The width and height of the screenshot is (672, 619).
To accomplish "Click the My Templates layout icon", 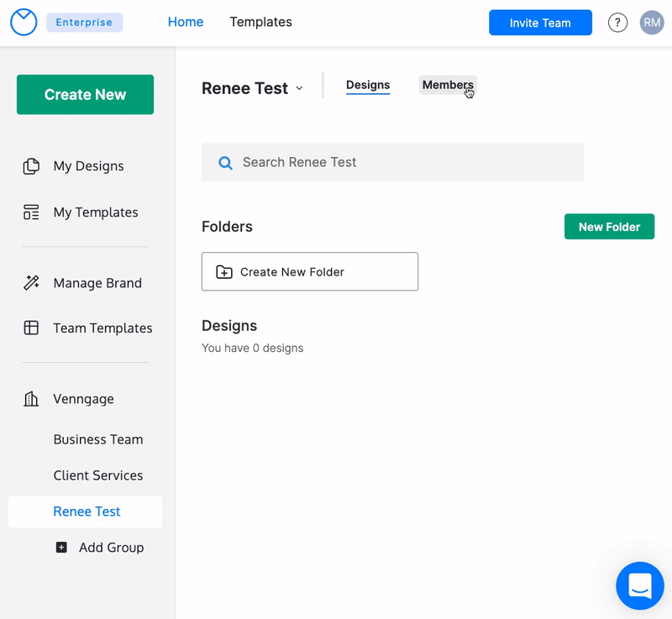I will (x=31, y=212).
